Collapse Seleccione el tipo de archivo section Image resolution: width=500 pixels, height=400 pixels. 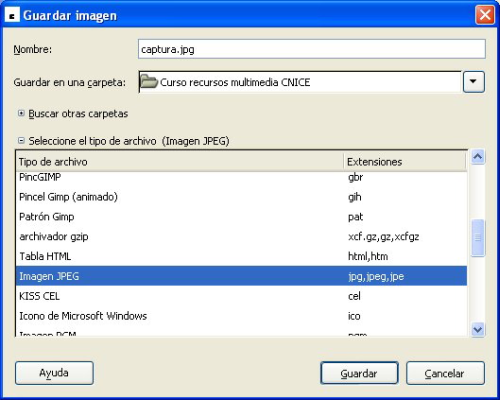[21, 141]
